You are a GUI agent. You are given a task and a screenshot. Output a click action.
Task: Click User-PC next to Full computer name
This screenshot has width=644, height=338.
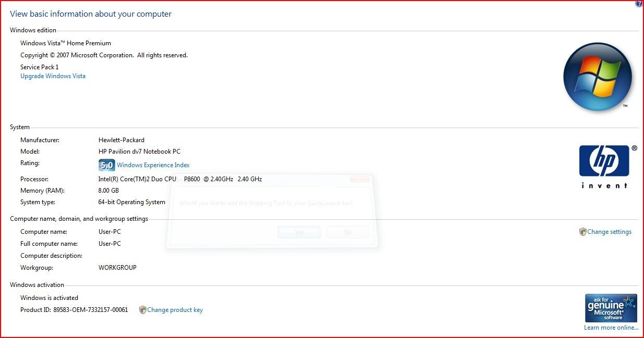(110, 244)
